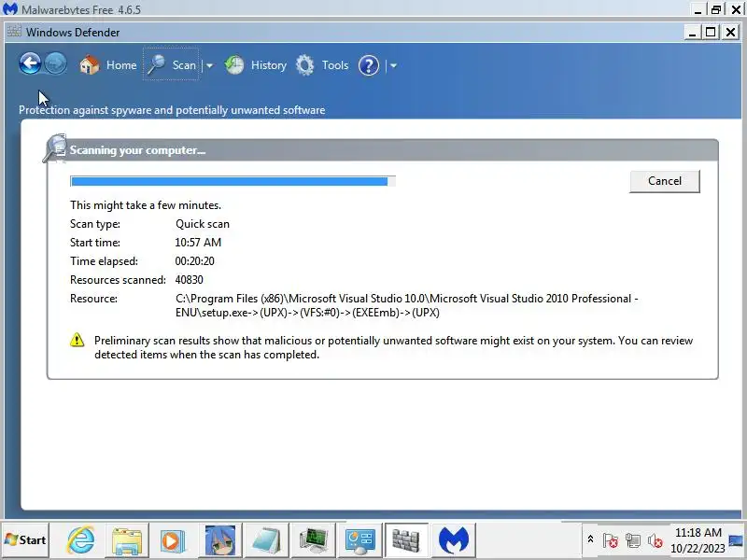Close the Windows Defender window
747x560 pixels.
pos(730,32)
